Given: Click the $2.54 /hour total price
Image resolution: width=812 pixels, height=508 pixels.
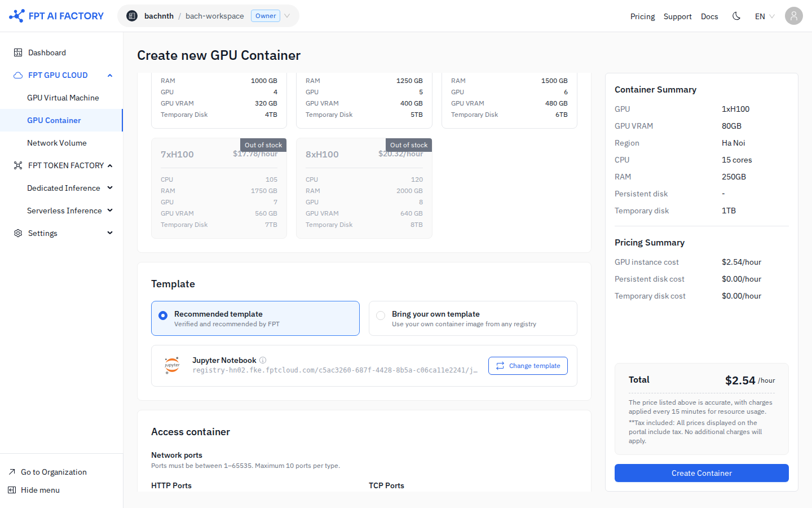Looking at the screenshot, I should click(x=750, y=380).
